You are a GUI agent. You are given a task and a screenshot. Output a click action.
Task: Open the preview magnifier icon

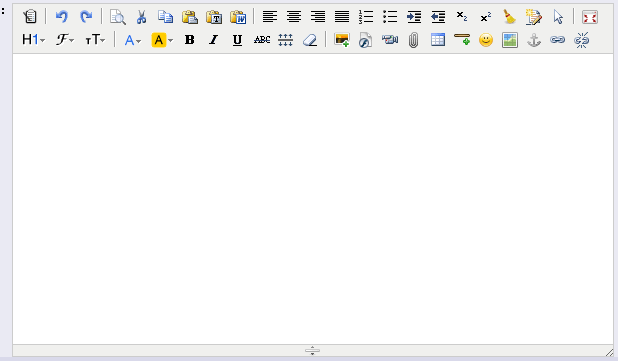(x=117, y=17)
